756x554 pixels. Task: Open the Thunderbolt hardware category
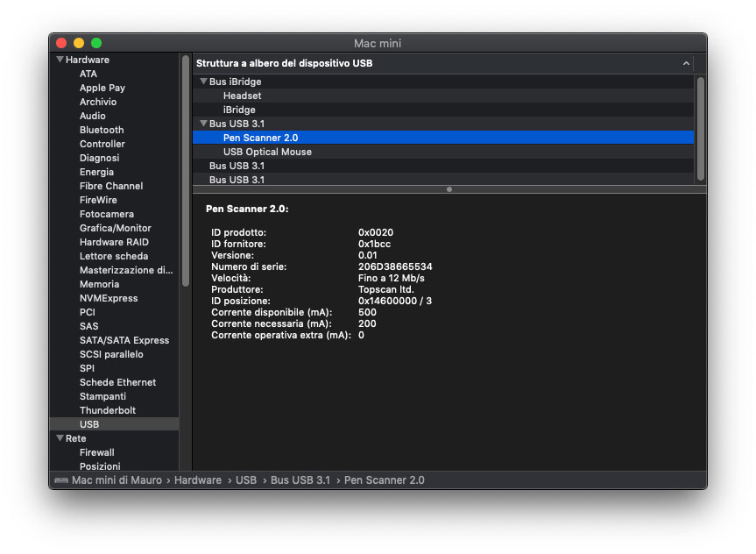(108, 410)
